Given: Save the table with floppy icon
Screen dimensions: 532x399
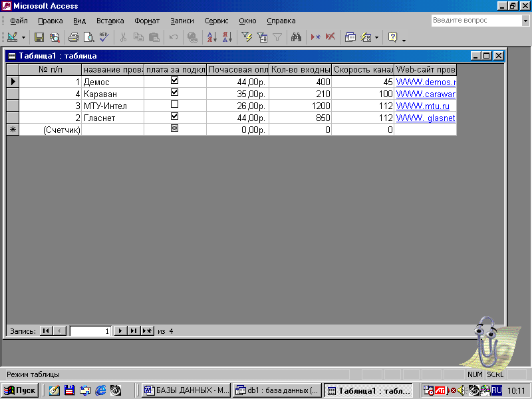Looking at the screenshot, I should [39, 37].
